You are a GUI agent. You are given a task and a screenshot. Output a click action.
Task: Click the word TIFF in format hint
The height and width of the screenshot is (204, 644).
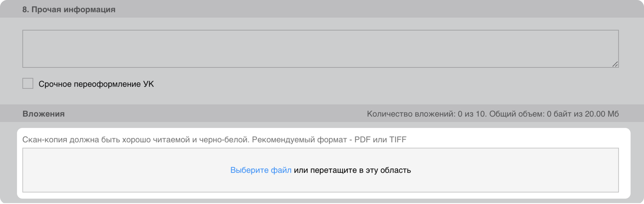click(398, 140)
